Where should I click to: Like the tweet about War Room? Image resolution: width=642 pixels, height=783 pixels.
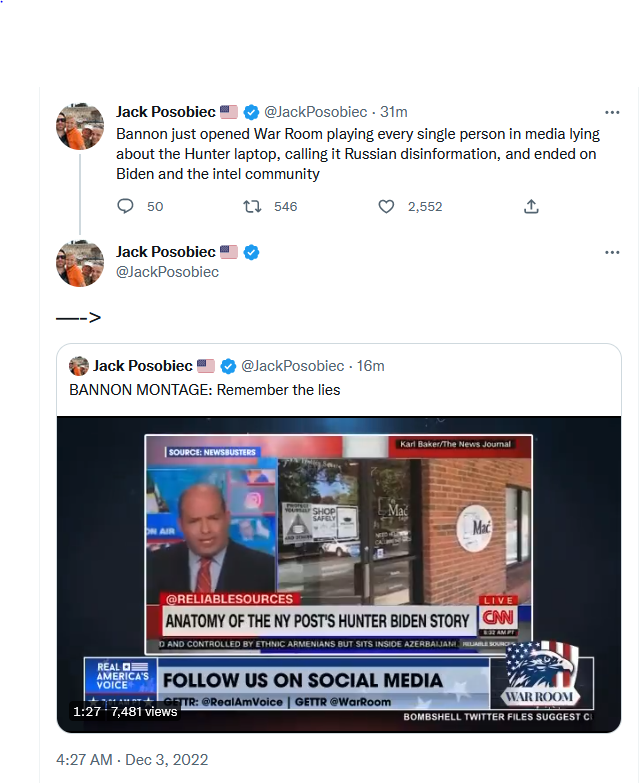386,206
